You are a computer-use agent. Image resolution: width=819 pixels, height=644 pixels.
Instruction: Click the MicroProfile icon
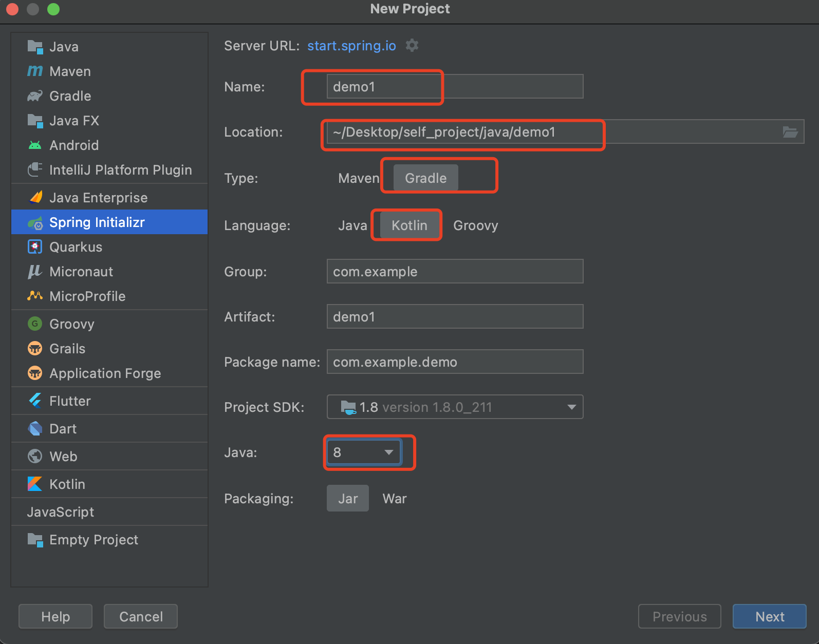(35, 296)
